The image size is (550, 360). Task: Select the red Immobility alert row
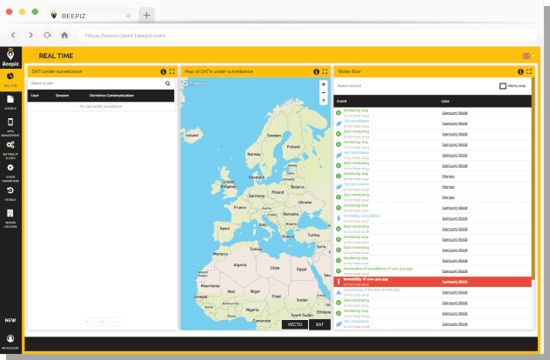tap(432, 282)
